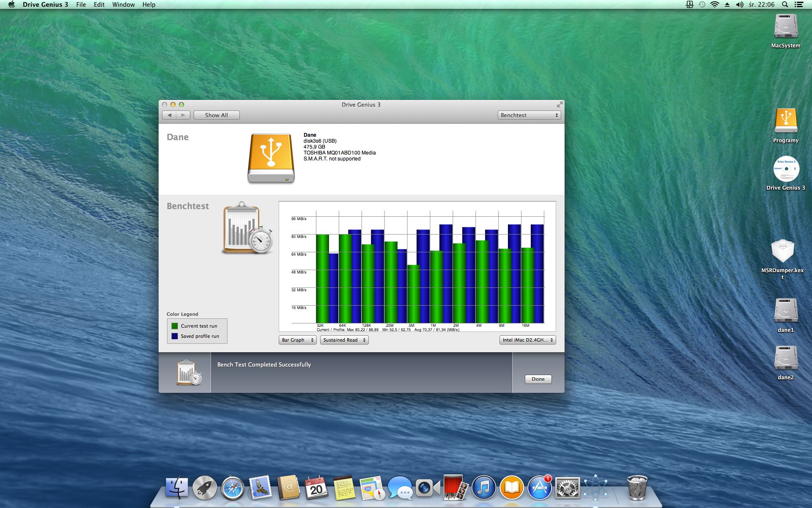Open the Window menu
This screenshot has height=508, width=812.
point(123,5)
